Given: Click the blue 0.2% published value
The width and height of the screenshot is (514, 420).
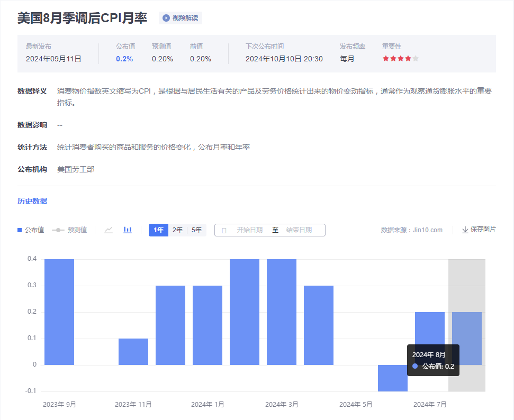Looking at the screenshot, I should tap(124, 59).
